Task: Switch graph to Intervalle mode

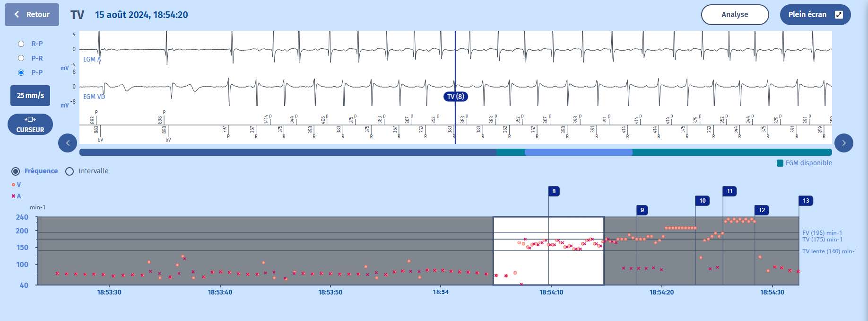Action: pos(69,171)
